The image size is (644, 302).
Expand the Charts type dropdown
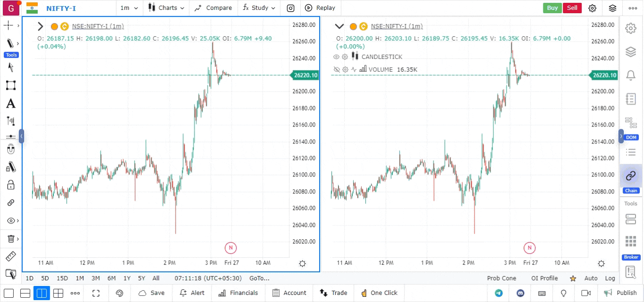(x=166, y=8)
